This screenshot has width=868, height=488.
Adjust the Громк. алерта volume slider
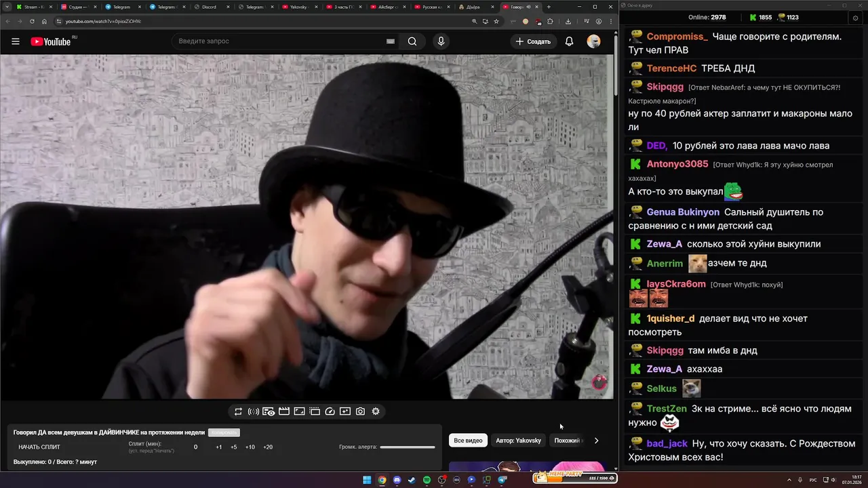click(408, 447)
